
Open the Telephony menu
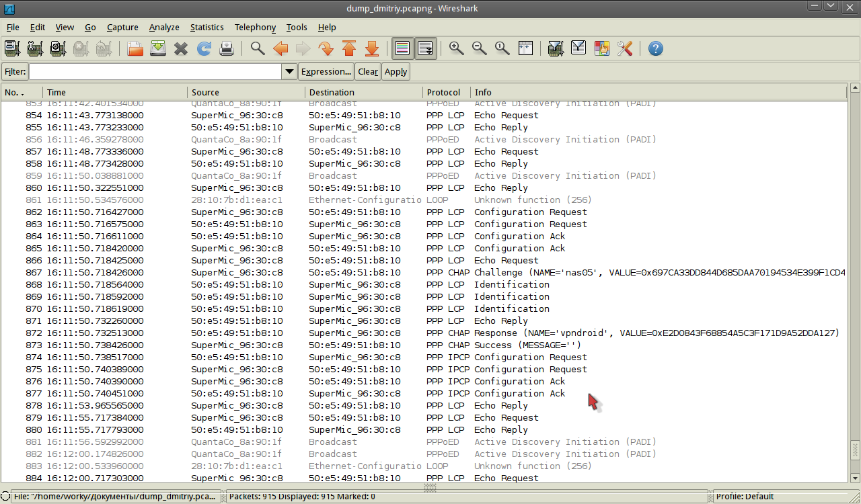pyautogui.click(x=255, y=27)
